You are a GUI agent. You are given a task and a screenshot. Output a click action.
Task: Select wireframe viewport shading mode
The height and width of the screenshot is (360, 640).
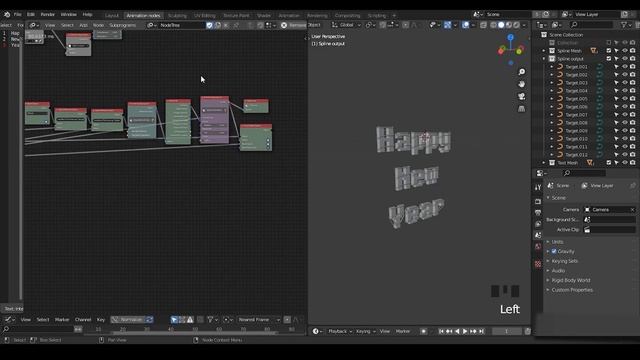[493, 25]
